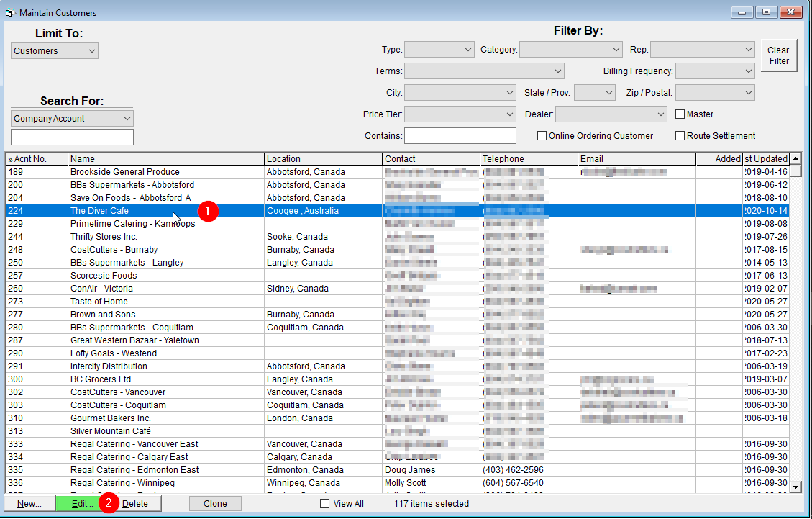Select Intercity Distribution row
The image size is (812, 519).
(x=397, y=366)
